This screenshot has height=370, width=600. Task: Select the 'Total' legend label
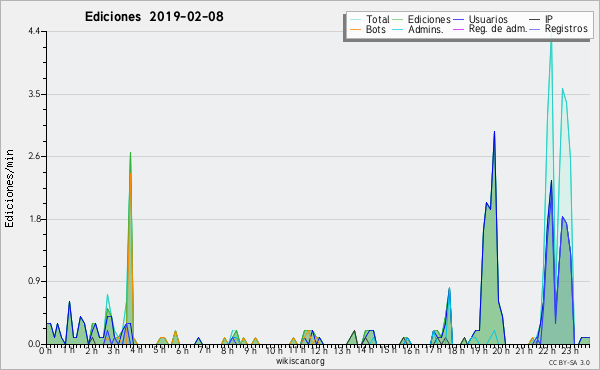click(378, 19)
